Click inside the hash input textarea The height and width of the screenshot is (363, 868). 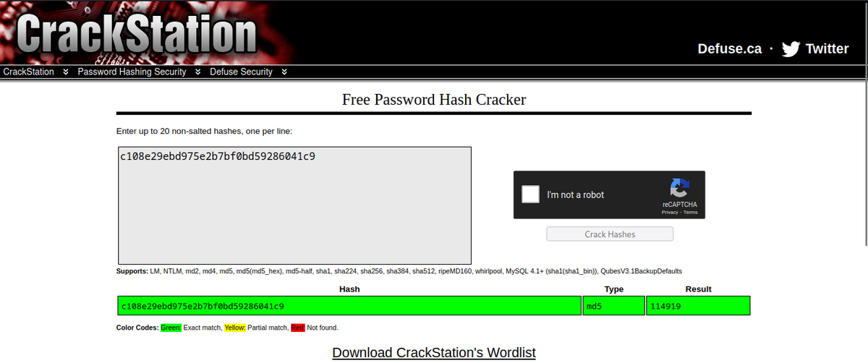pos(295,205)
